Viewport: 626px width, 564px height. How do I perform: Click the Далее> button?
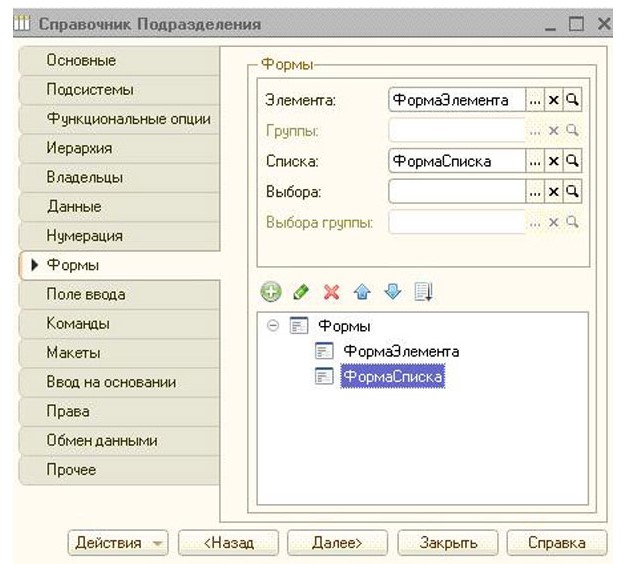click(x=337, y=543)
